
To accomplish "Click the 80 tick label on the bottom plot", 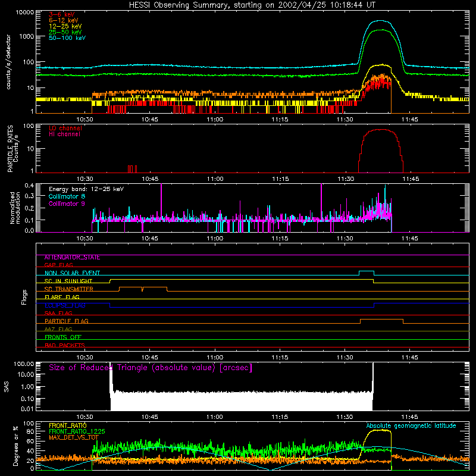I will [30, 432].
